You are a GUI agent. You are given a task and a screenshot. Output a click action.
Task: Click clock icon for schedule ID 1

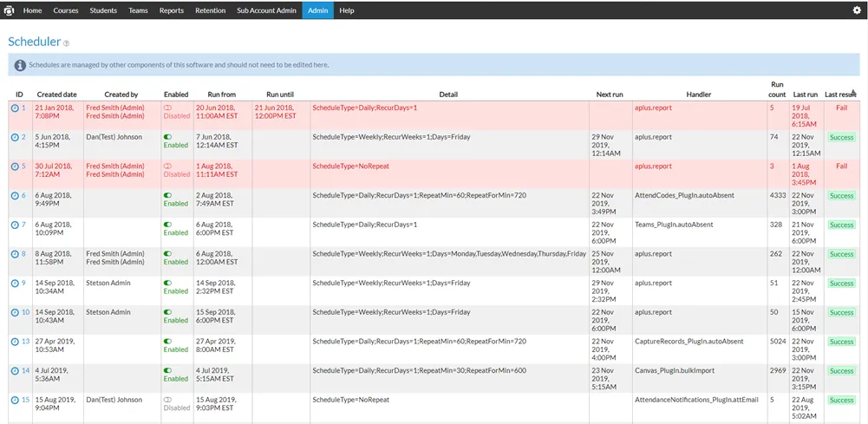pos(15,108)
